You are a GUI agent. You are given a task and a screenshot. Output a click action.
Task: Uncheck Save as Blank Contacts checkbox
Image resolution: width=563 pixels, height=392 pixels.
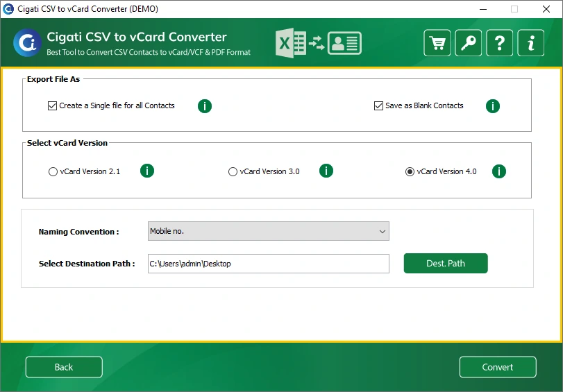click(378, 105)
